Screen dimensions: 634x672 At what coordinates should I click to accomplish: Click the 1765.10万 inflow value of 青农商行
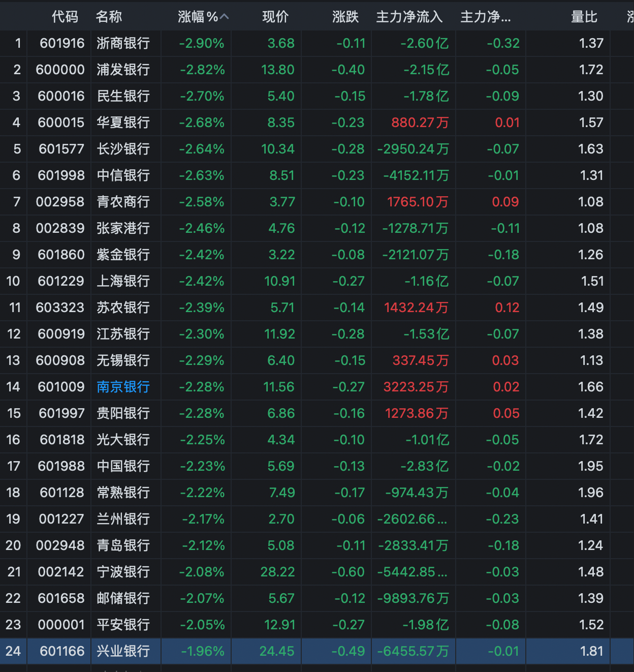[x=418, y=202]
